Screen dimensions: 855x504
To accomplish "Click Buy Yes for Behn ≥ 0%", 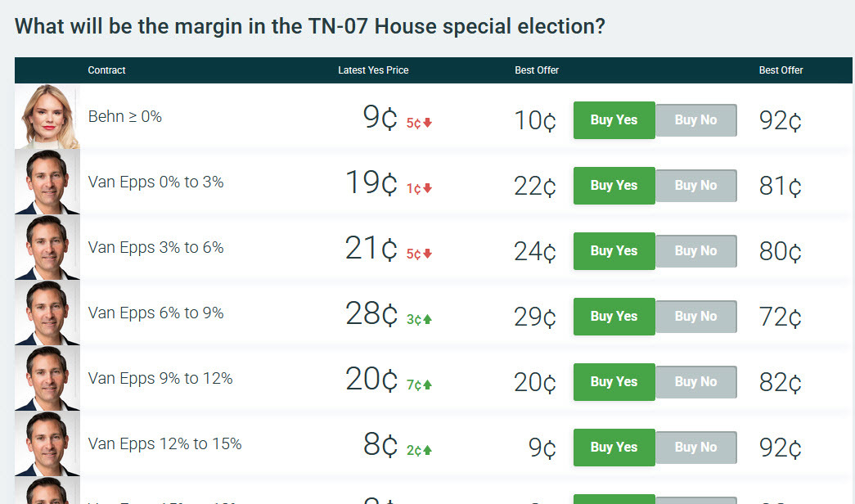I will tap(614, 119).
